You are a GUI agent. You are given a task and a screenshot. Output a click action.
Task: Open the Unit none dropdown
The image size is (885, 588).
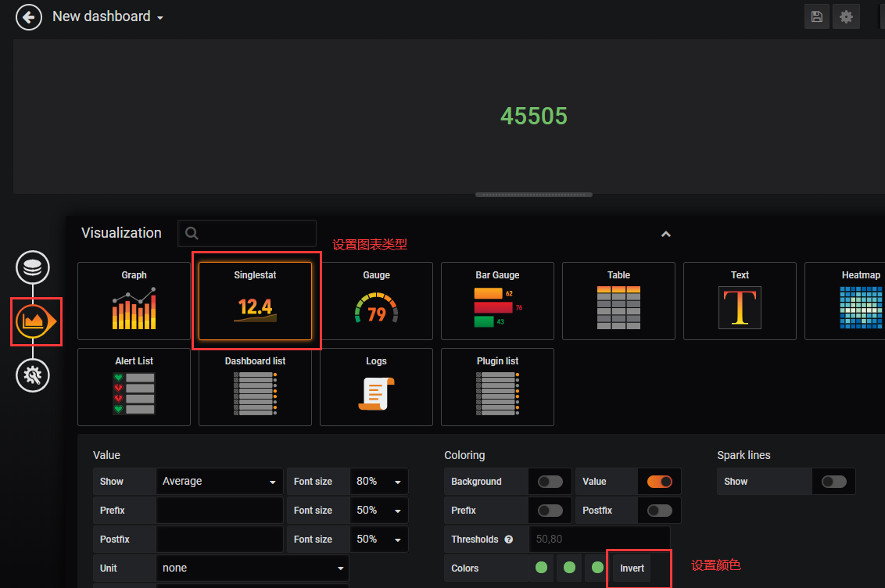pos(253,568)
